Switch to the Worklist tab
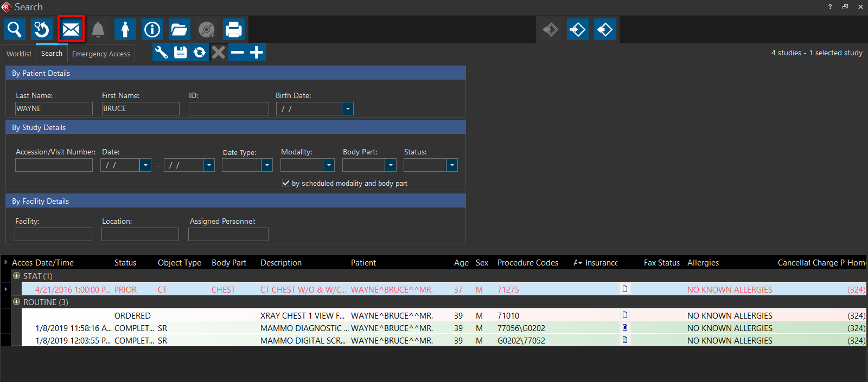 point(19,54)
